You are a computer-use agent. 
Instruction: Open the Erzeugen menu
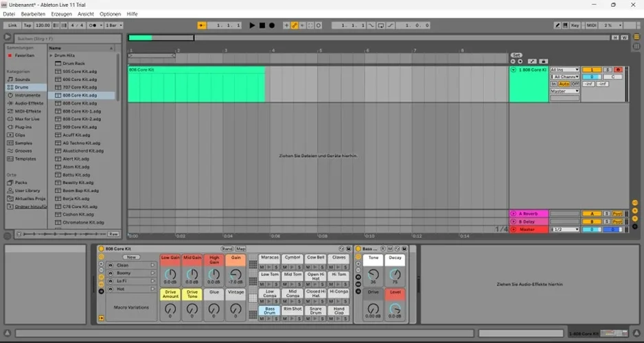coord(61,14)
